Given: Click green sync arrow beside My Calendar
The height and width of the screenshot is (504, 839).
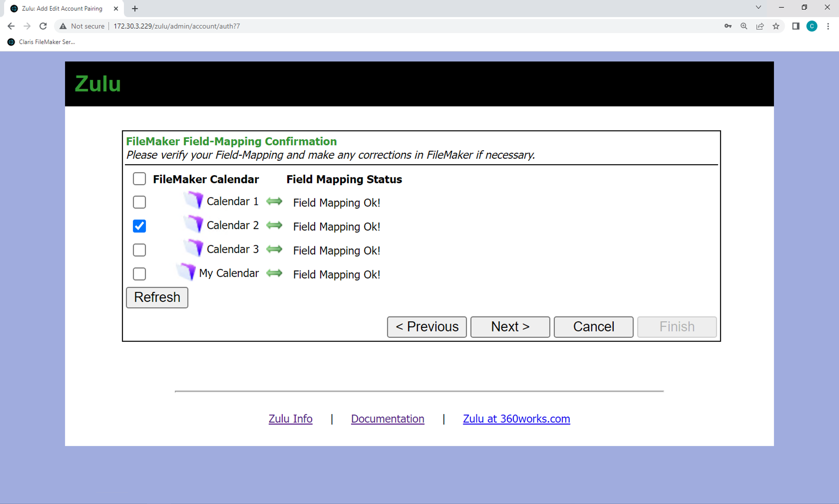Looking at the screenshot, I should 274,273.
